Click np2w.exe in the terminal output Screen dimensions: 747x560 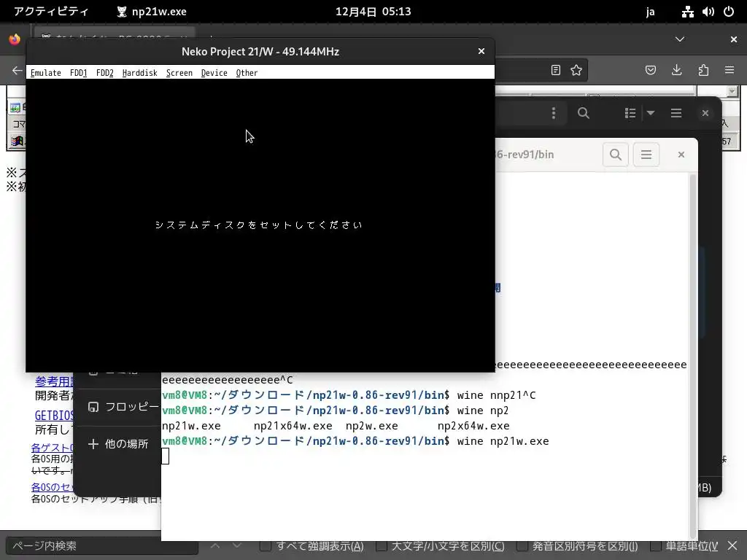tap(371, 426)
